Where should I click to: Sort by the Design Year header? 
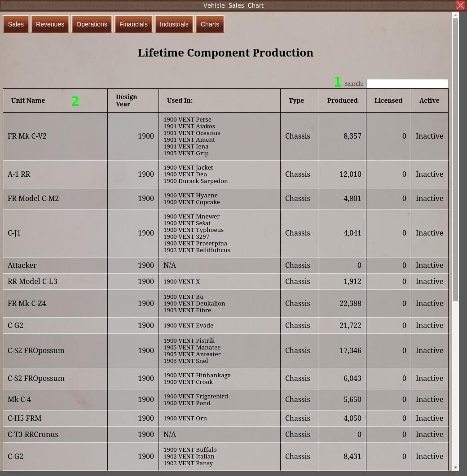coord(126,100)
